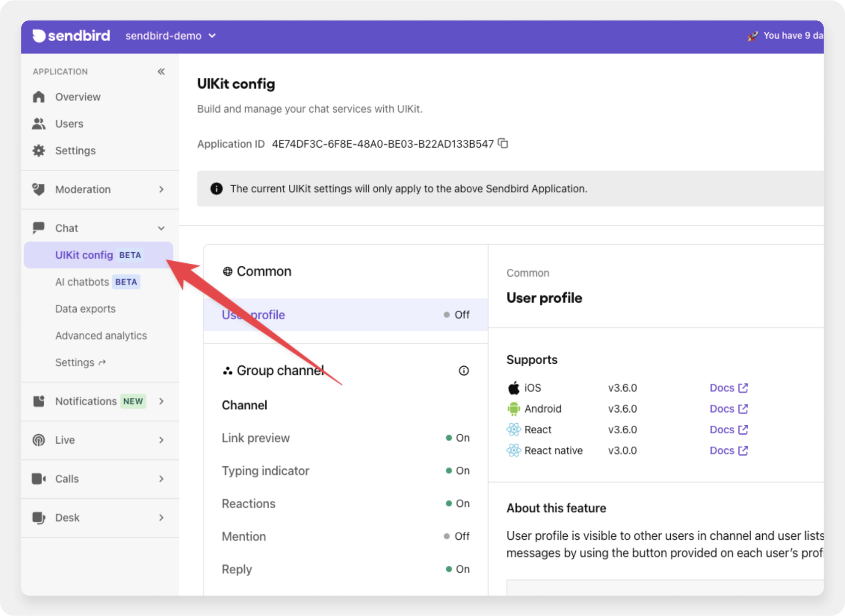Image resolution: width=845 pixels, height=616 pixels.
Task: Open Android Docs link
Action: [729, 409]
